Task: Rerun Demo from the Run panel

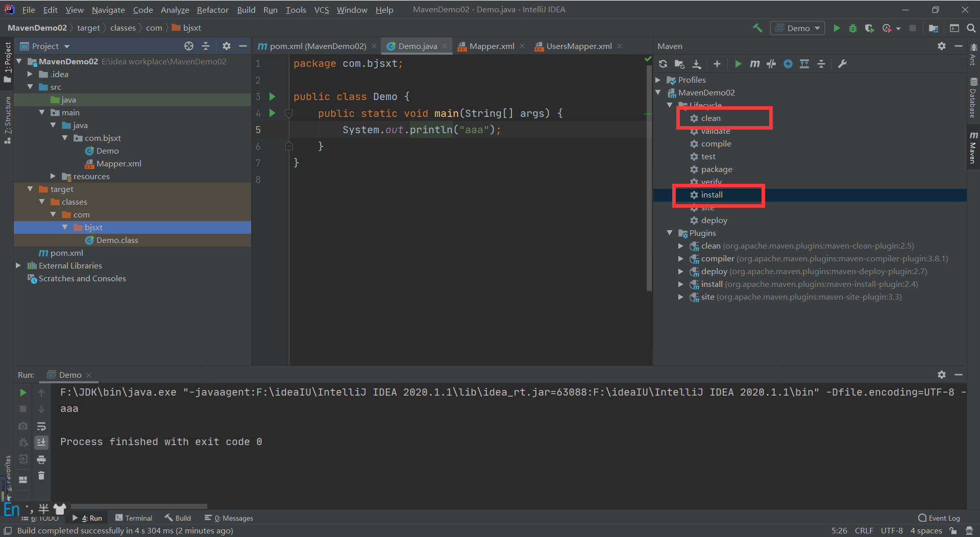Action: (23, 393)
